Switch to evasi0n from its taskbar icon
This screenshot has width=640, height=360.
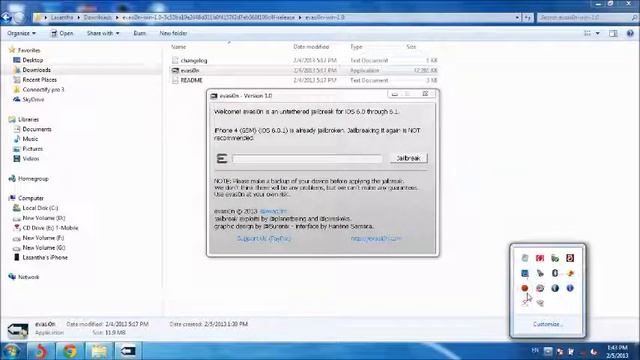coord(128,351)
